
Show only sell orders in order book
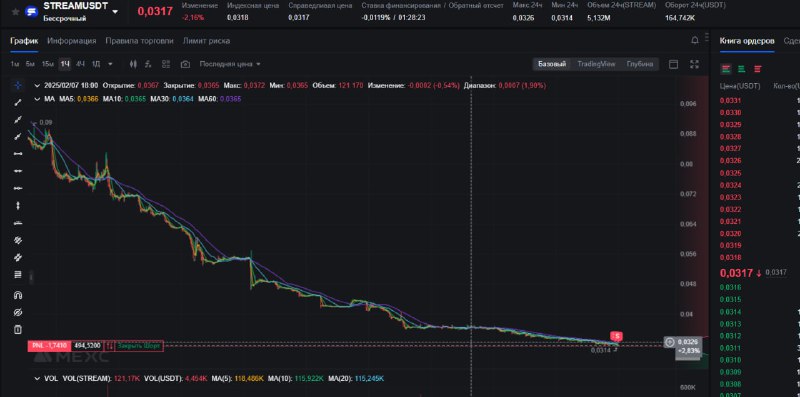click(758, 68)
